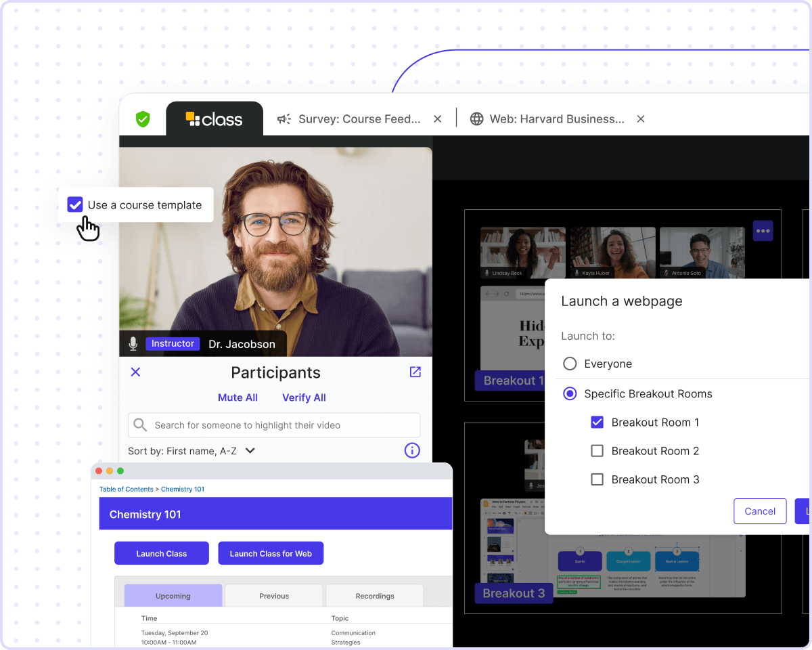The image size is (812, 650).
Task: Close the Participants panel with the X icon
Action: (135, 372)
